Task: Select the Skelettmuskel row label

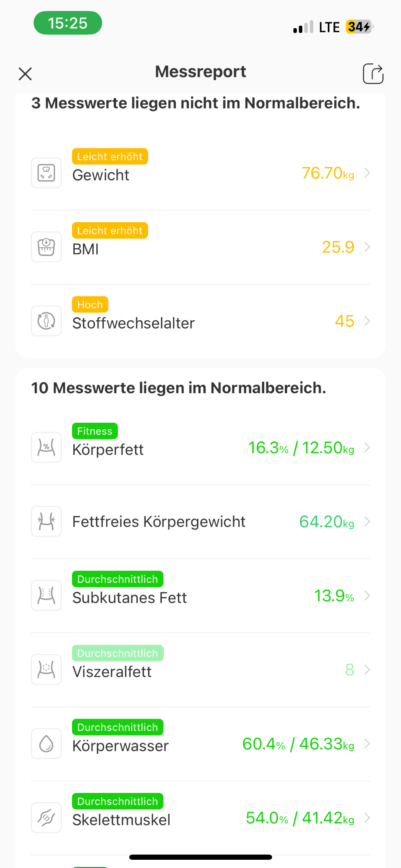Action: (x=121, y=820)
